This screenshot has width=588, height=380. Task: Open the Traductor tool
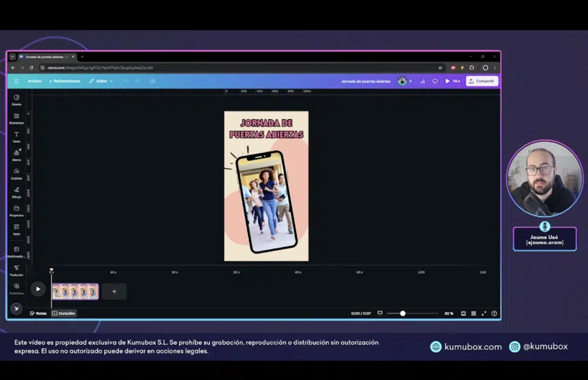click(16, 270)
